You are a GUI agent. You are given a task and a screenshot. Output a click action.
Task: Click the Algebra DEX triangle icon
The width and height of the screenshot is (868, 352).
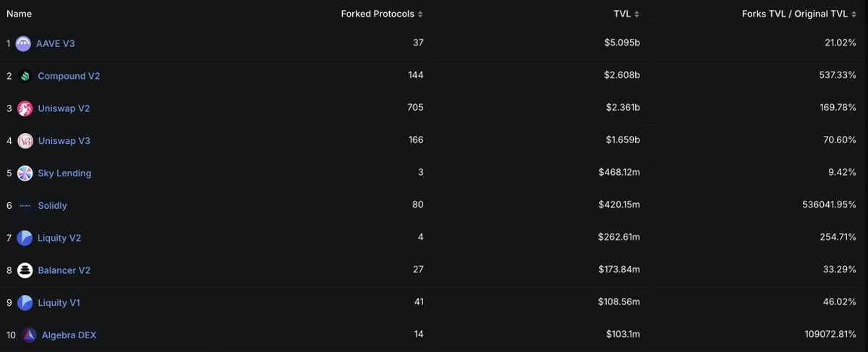click(x=29, y=335)
